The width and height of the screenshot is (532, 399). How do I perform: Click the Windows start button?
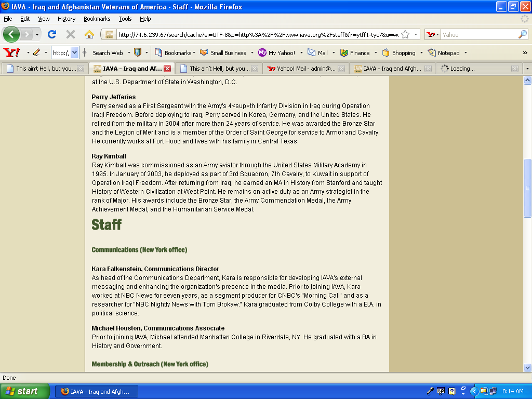pyautogui.click(x=25, y=391)
